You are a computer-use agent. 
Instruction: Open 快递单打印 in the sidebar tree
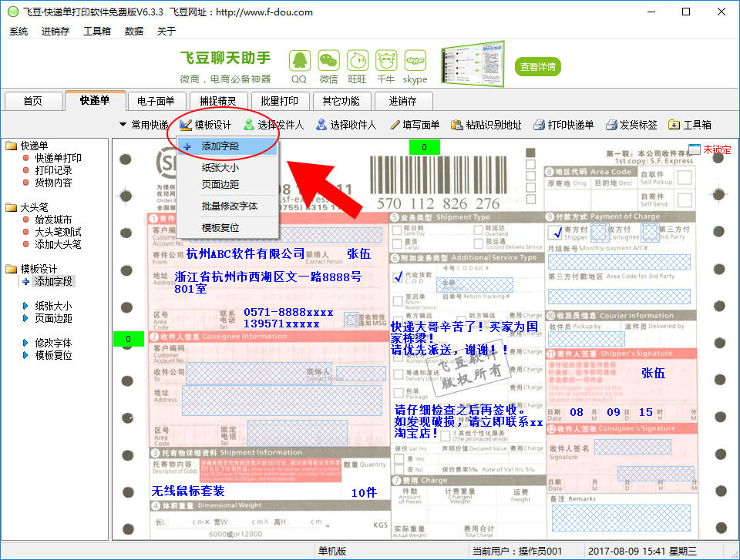[x=58, y=158]
